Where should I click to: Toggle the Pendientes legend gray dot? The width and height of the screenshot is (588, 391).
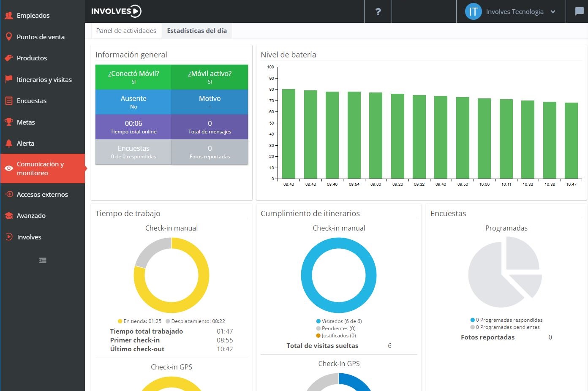[318, 329]
